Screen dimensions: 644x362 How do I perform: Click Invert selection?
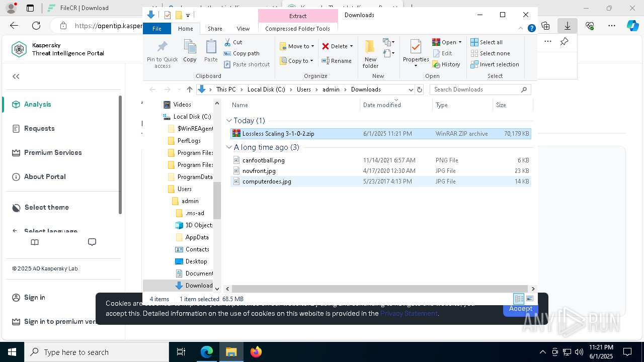[x=495, y=64]
